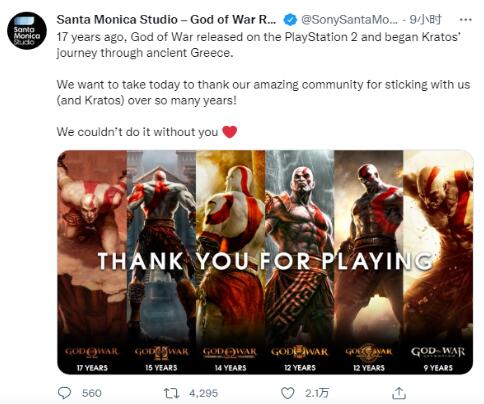Click the red heart emoji in tweet
The height and width of the screenshot is (404, 484).
pyautogui.click(x=229, y=132)
